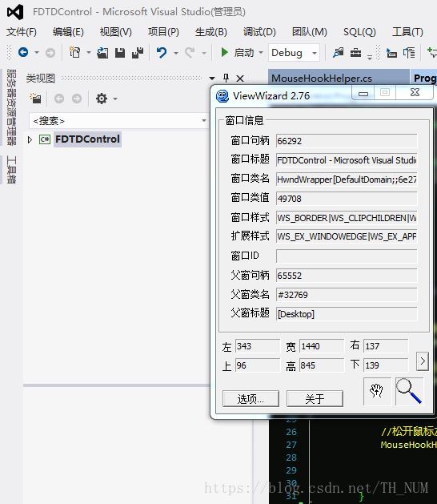Click the Save All toolbar icon

tap(138, 53)
